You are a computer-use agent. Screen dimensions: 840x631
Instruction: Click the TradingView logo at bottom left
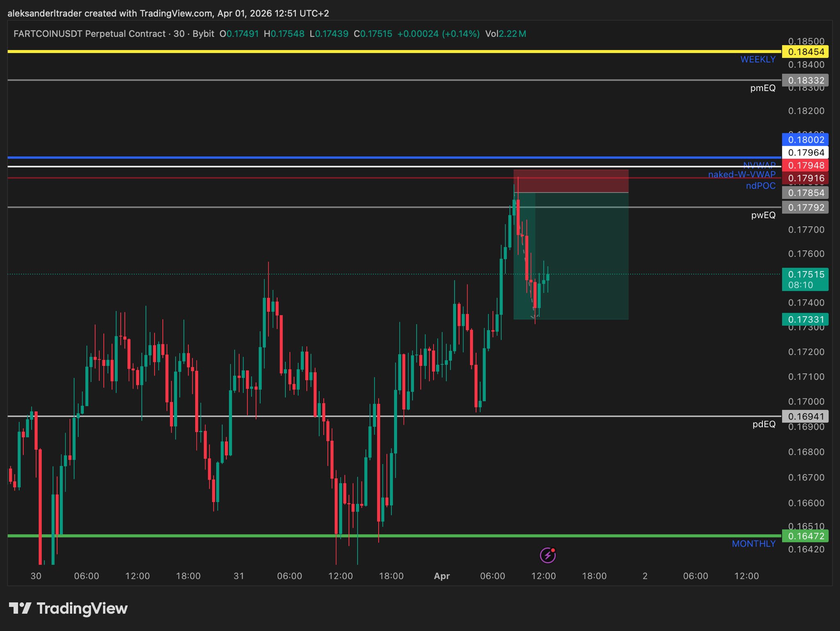click(x=68, y=608)
